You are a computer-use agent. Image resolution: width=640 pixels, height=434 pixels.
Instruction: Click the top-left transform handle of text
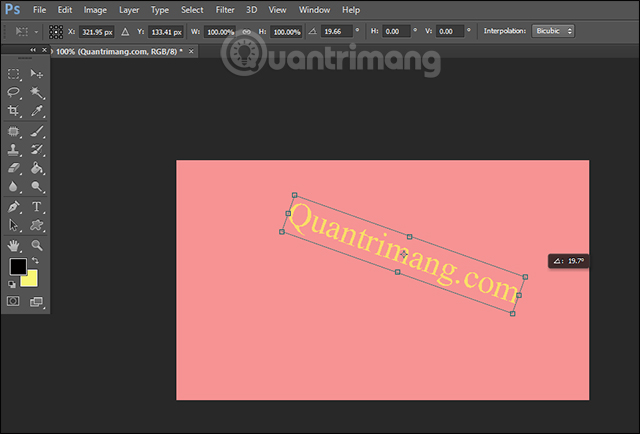point(293,196)
